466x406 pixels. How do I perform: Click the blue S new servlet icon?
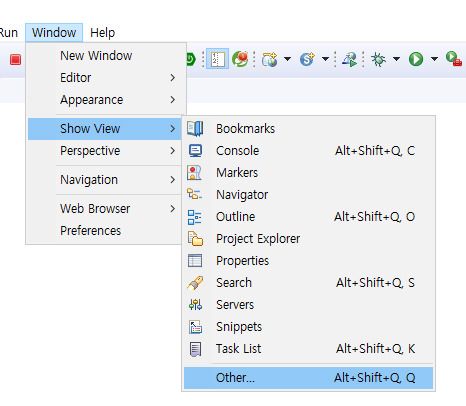click(x=307, y=59)
